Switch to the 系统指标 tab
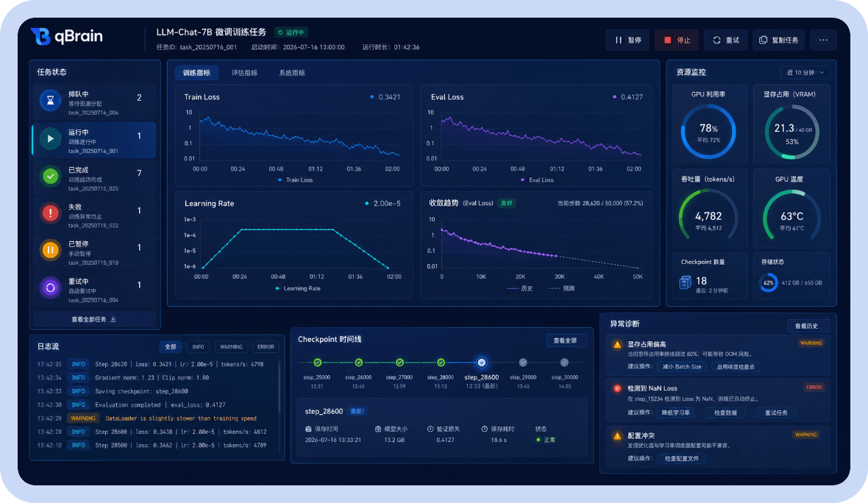 tap(292, 73)
